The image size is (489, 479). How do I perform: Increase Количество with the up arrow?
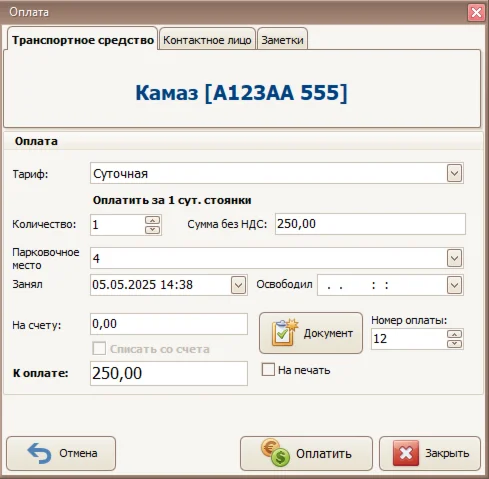(x=153, y=220)
